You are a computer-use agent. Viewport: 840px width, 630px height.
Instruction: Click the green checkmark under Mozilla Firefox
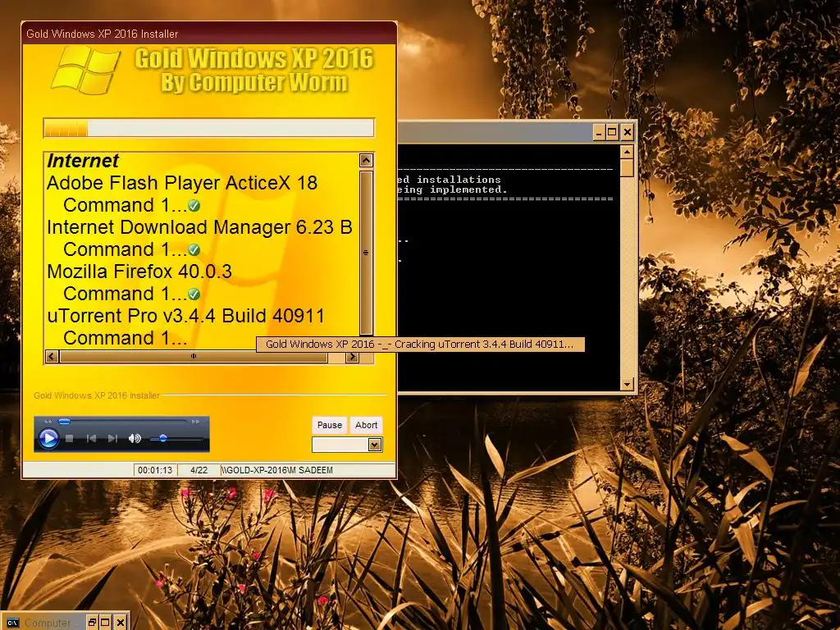point(194,294)
